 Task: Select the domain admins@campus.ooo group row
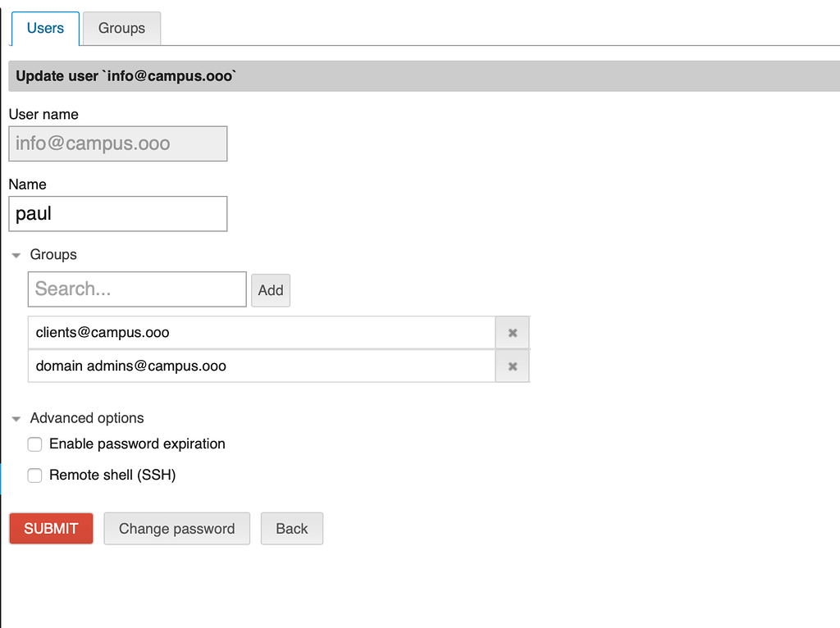[262, 366]
